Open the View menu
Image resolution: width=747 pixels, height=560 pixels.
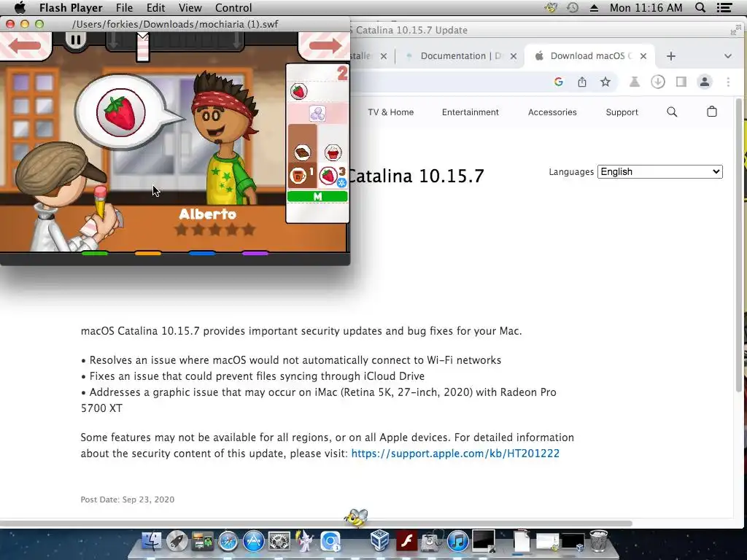(x=190, y=7)
